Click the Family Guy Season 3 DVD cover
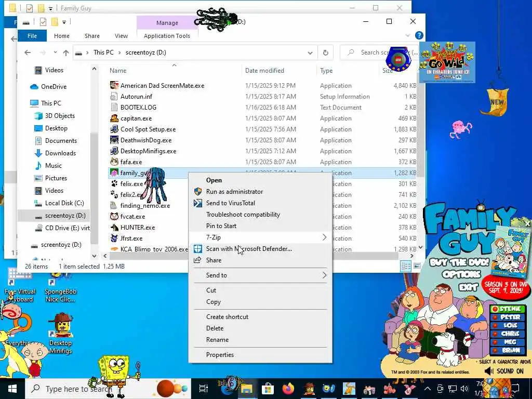This screenshot has height=399, width=532. (511, 253)
